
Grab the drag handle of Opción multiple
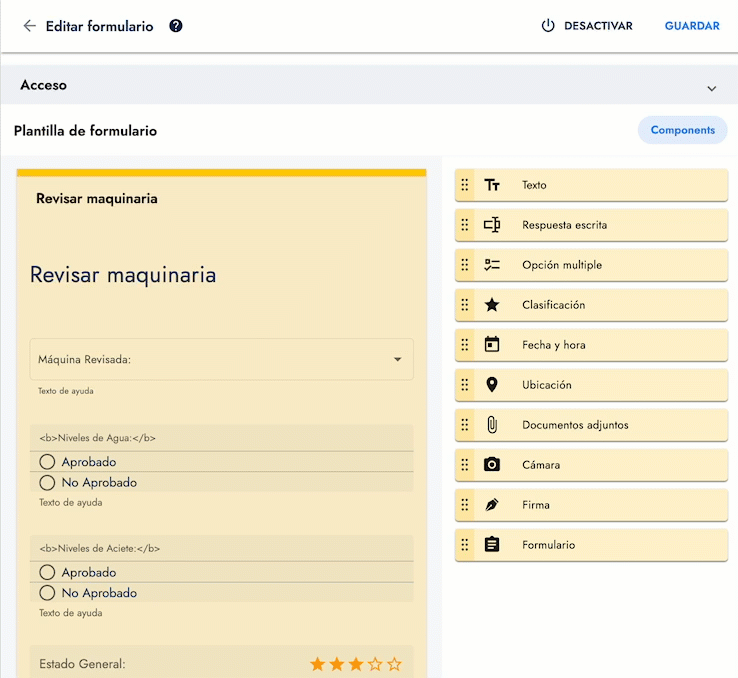[465, 265]
